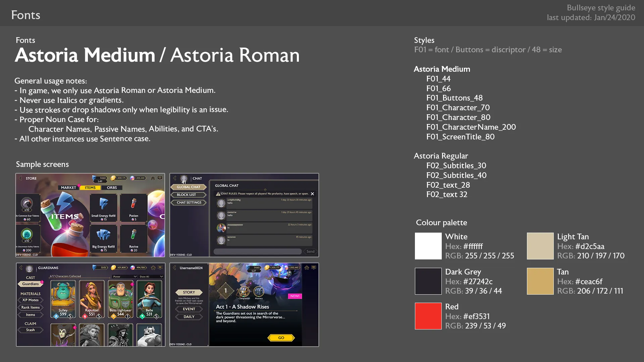Open chat icon in the Guardians screen header

[x=160, y=267]
